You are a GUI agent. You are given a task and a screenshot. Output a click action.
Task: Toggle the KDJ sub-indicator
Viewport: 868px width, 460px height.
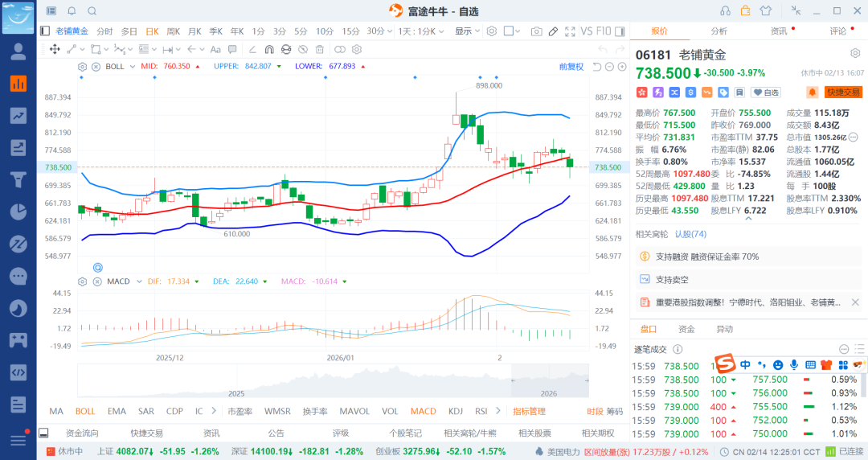click(456, 411)
